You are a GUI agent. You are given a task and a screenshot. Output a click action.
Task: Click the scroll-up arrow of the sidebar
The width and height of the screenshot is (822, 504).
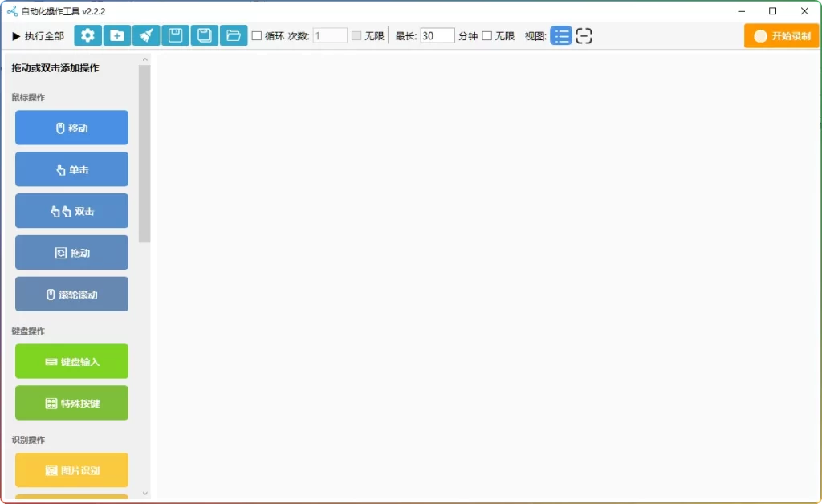(x=144, y=59)
